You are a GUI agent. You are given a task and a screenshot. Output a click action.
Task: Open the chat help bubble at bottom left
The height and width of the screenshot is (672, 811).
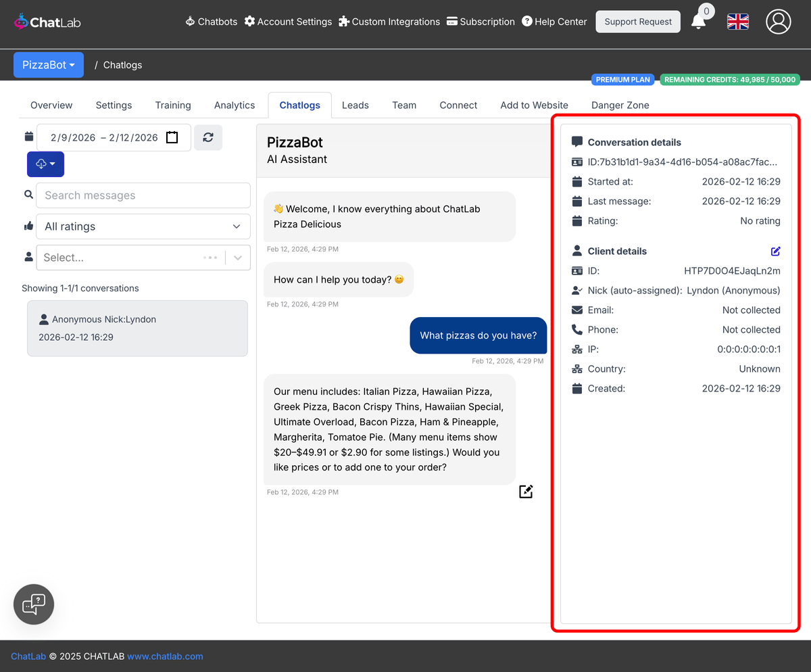point(33,604)
